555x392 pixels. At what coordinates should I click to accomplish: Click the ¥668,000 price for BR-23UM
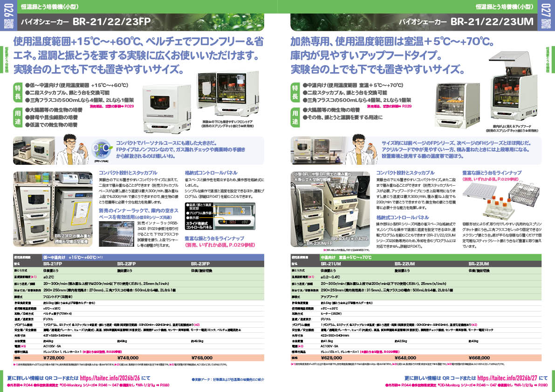click(481, 358)
